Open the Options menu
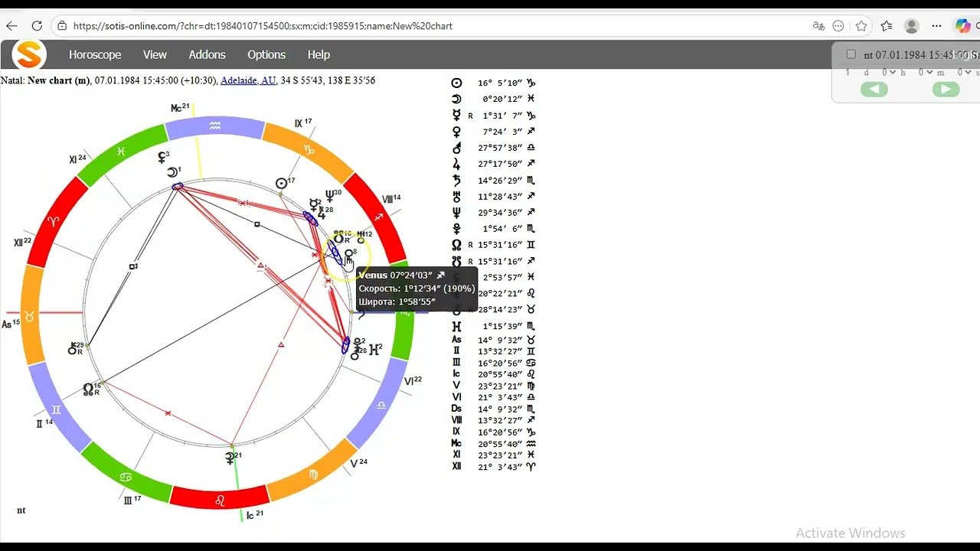This screenshot has width=980, height=551. pyautogui.click(x=266, y=54)
